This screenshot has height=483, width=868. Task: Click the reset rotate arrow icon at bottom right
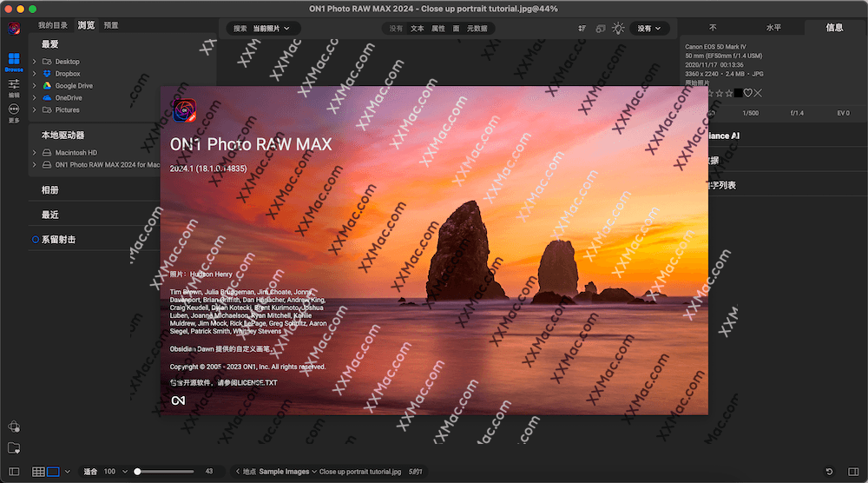829,472
